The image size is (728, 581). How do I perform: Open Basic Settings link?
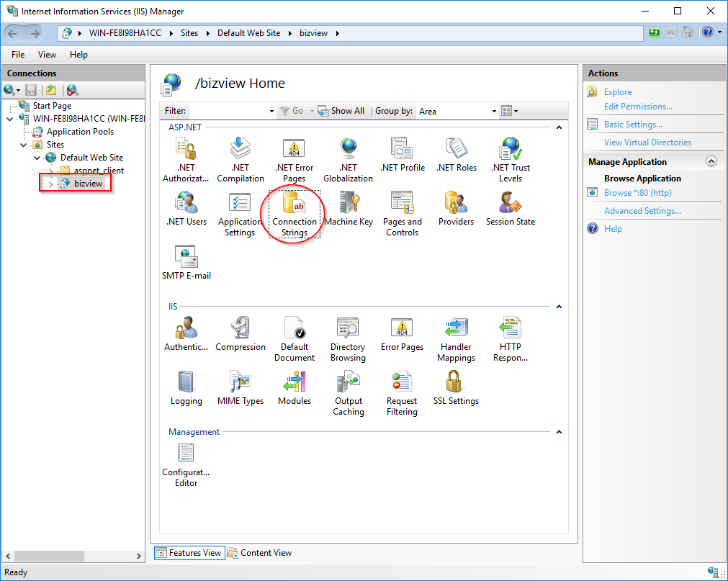tap(633, 125)
